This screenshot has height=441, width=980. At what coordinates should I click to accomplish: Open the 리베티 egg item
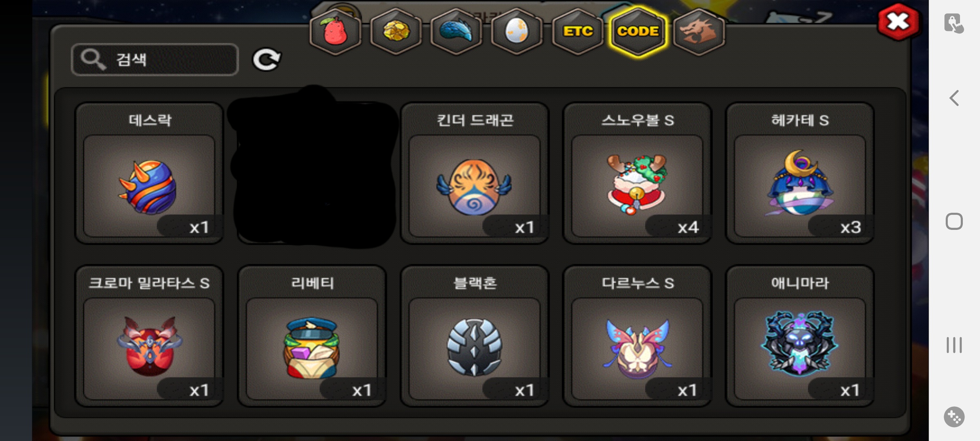(x=312, y=336)
